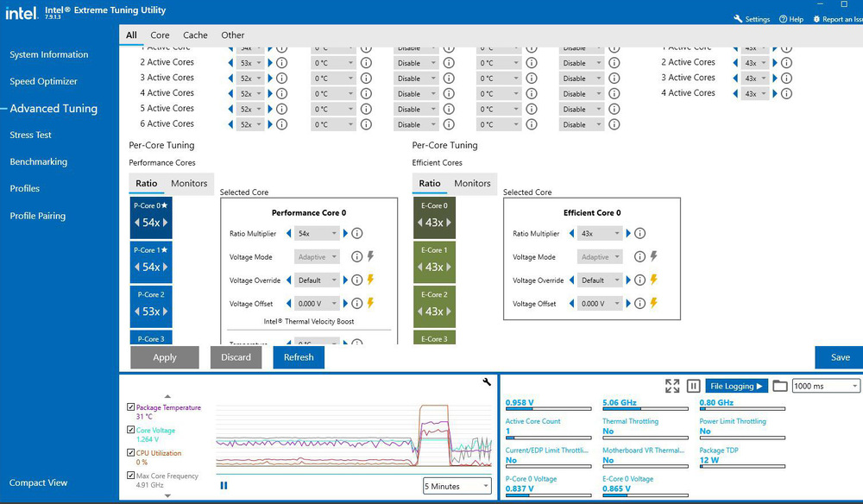Open the Performance Core 0 Voltage Override dropdown

(317, 280)
